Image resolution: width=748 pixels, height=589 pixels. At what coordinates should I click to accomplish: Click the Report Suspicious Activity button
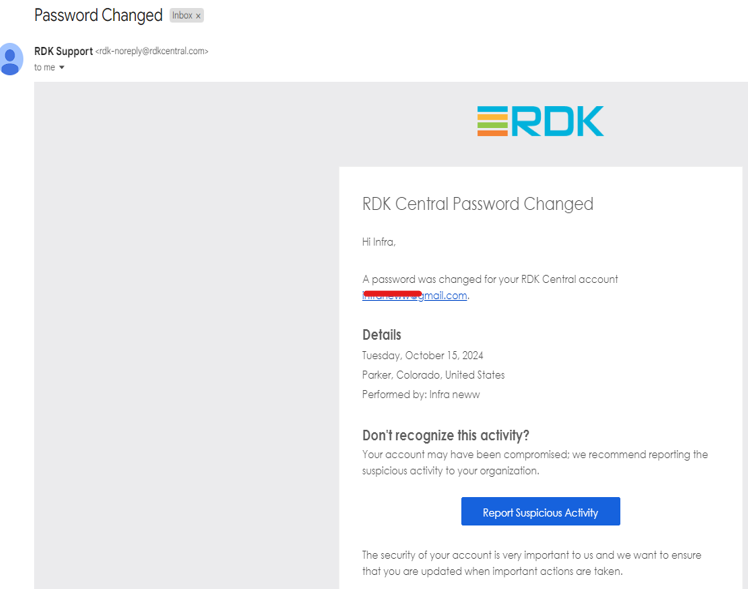tap(540, 512)
